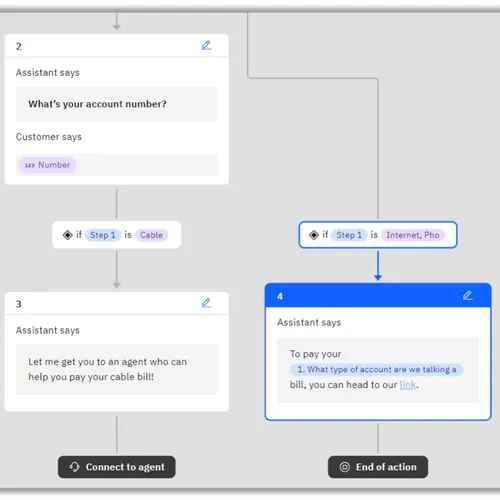Image resolution: width=500 pixels, height=500 pixels.
Task: Click the Step 1 chip in Cable condition
Action: pos(103,235)
